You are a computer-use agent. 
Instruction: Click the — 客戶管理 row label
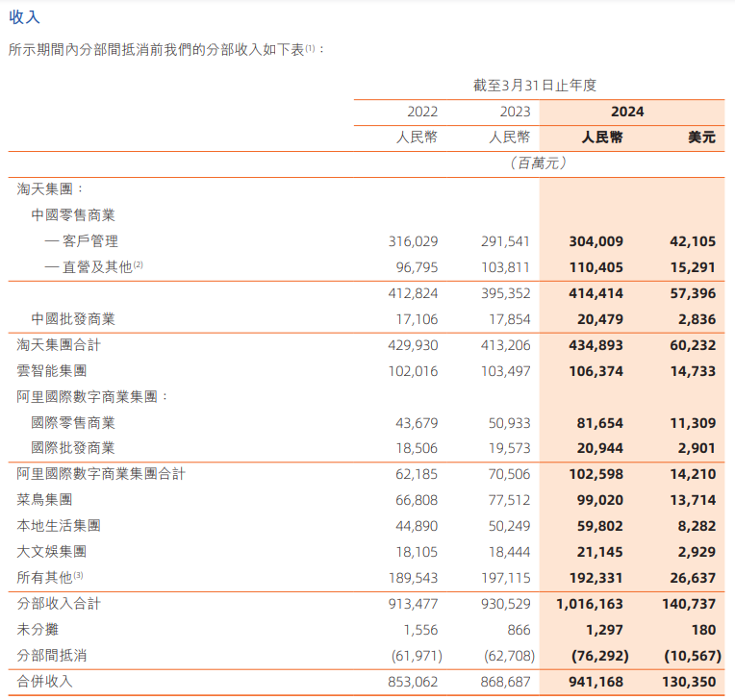(82, 241)
